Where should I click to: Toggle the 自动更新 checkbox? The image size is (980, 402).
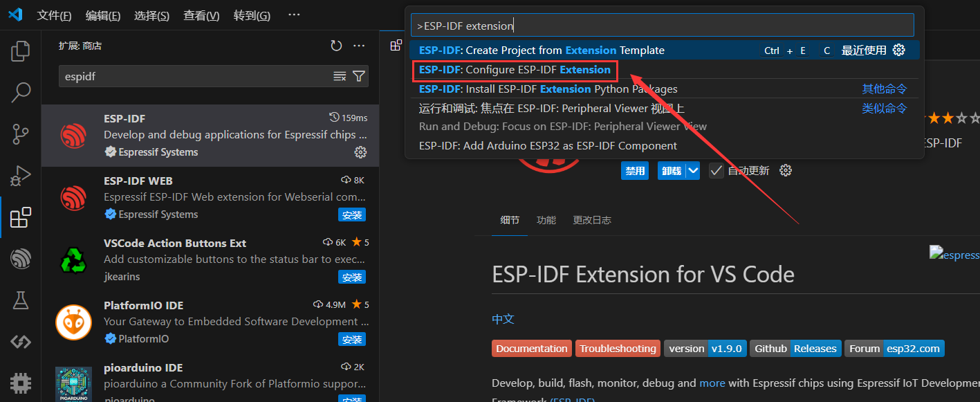pos(716,170)
